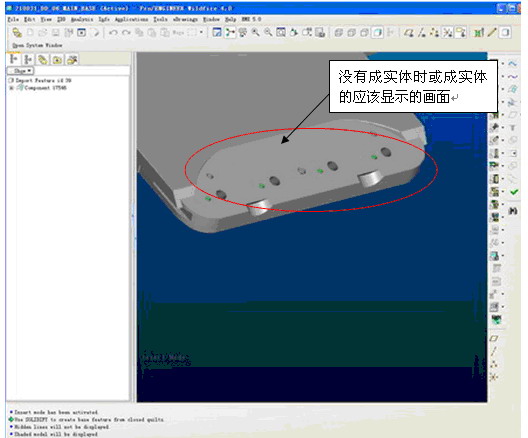Click the Refit model to screen icon
Screen dimensions: 528x438
click(x=281, y=32)
